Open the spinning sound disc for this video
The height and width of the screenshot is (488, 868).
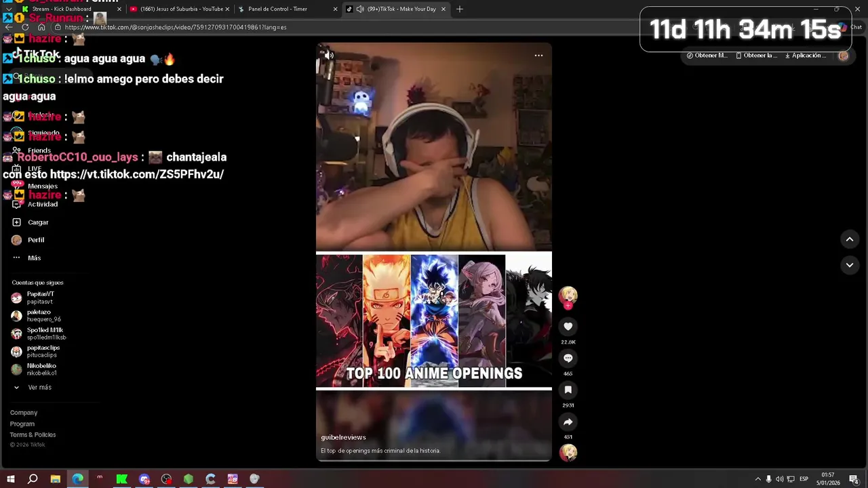[568, 452]
